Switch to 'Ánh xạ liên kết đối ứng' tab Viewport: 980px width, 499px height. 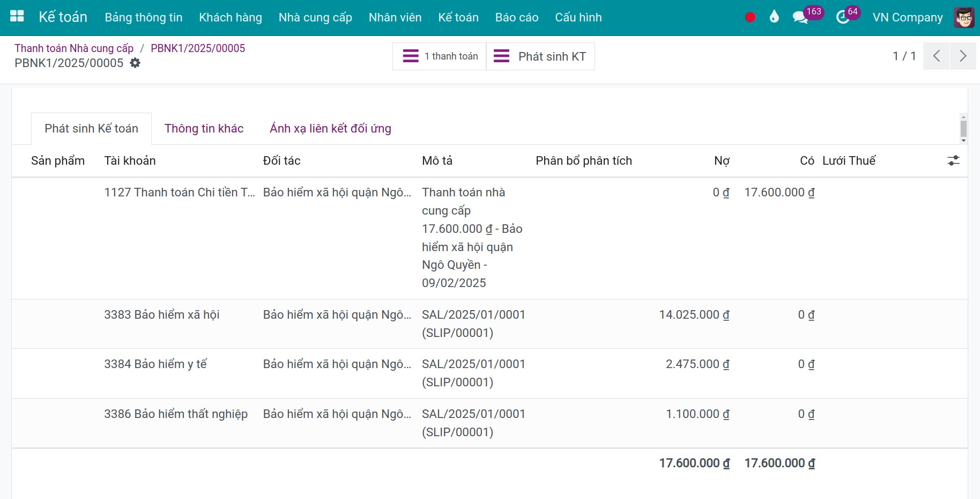click(x=330, y=129)
